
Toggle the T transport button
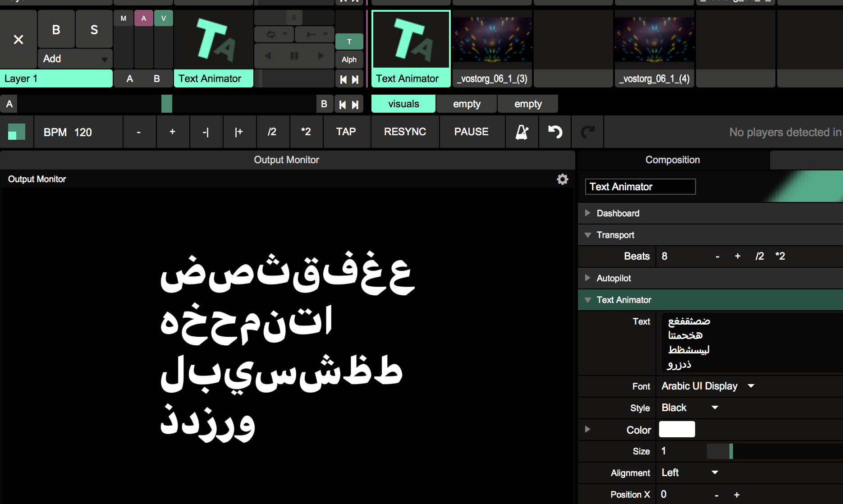349,42
